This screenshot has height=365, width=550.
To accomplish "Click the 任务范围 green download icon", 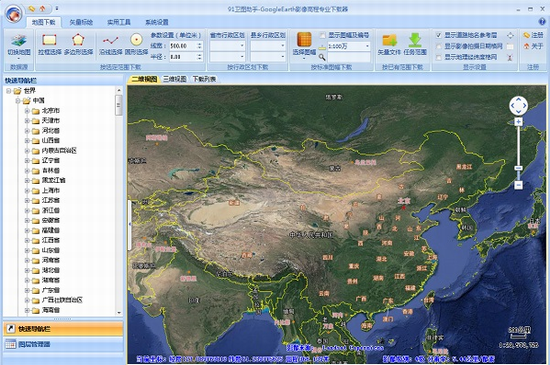I will pyautogui.click(x=415, y=40).
